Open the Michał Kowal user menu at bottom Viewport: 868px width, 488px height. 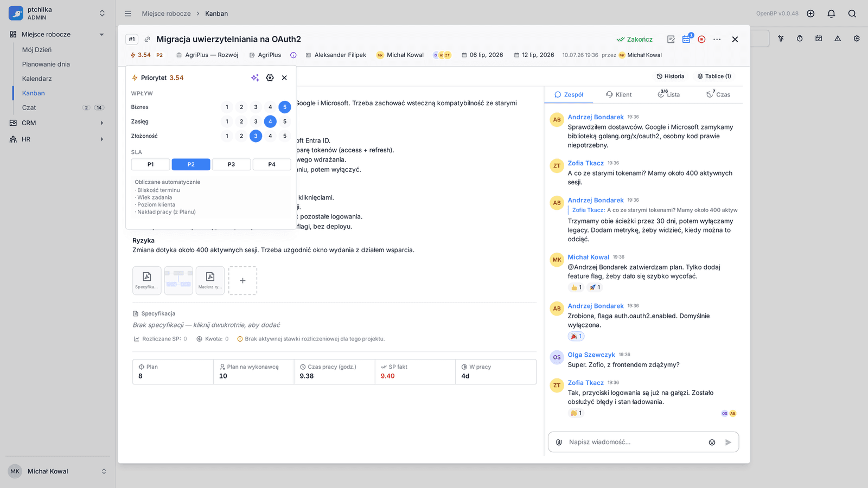click(x=58, y=471)
